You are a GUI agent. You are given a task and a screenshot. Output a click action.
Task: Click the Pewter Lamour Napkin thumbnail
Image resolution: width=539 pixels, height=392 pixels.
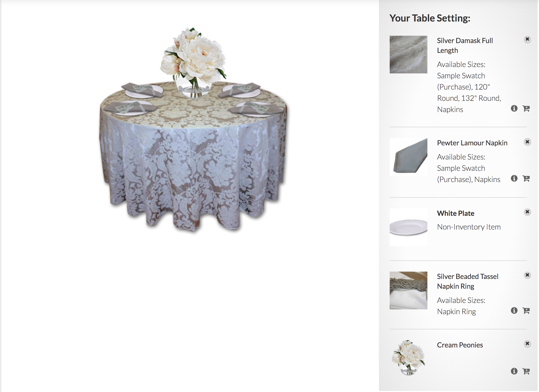[408, 157]
